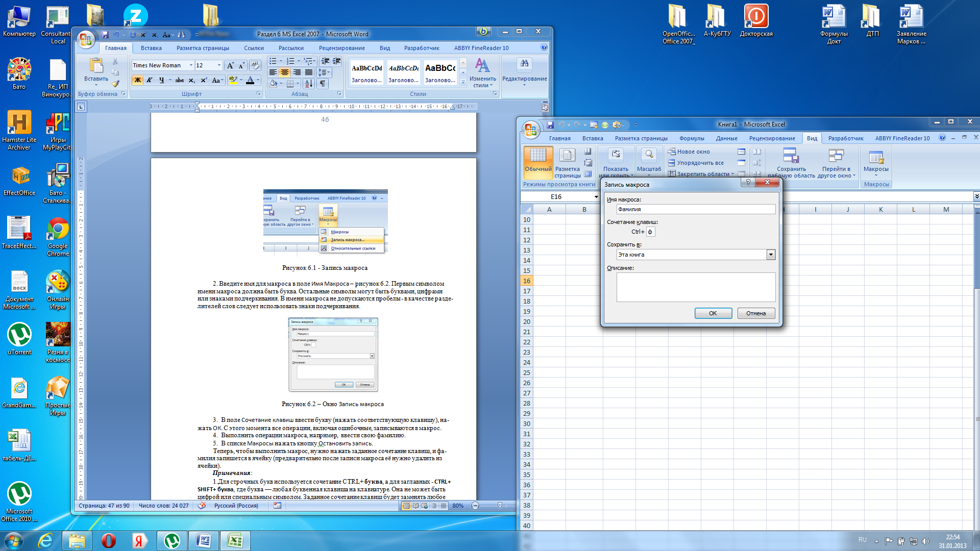Open the Ссылки tab in Word

pos(254,48)
